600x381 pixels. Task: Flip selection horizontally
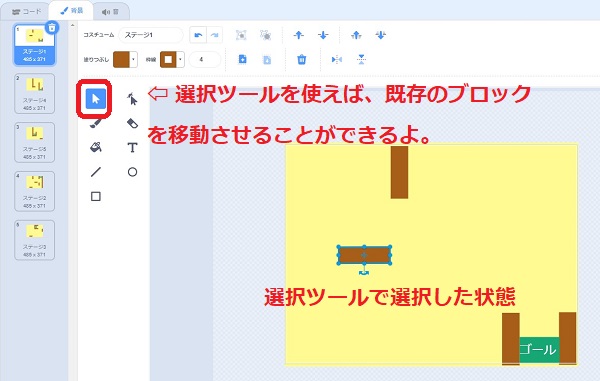(336, 59)
